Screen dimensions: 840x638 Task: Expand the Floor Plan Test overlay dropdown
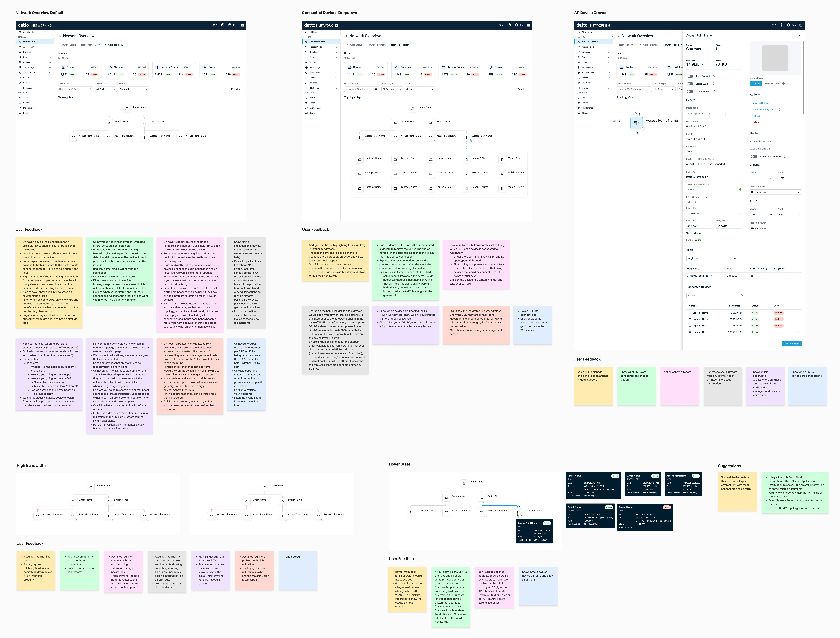click(x=714, y=213)
